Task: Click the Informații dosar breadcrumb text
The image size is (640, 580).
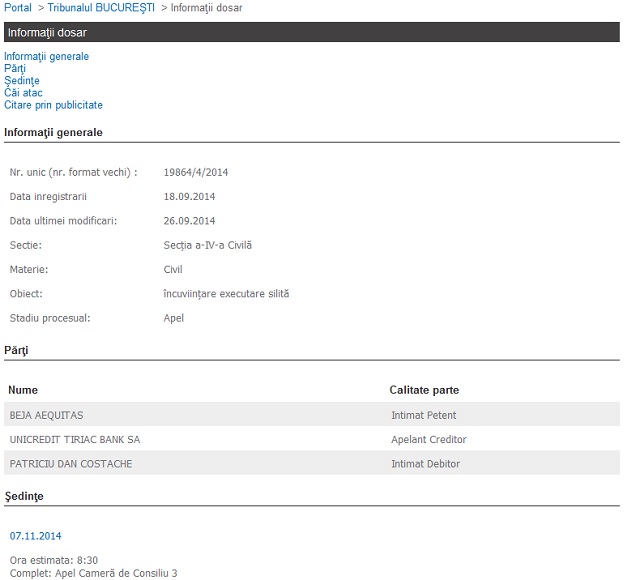Action: (x=206, y=8)
